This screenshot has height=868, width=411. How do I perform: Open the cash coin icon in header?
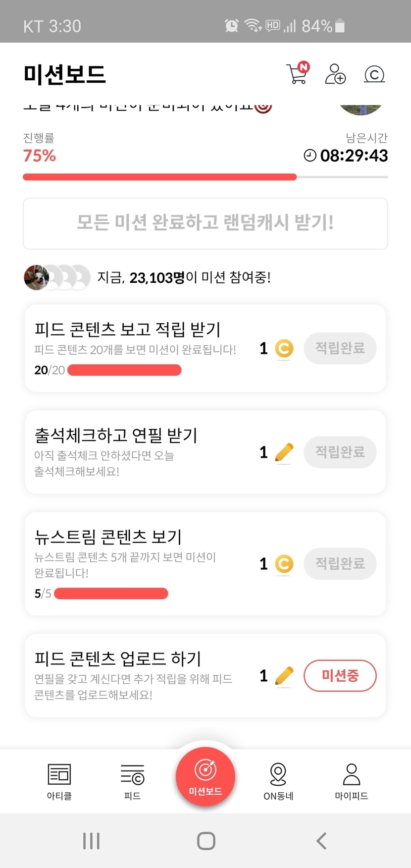pos(374,74)
